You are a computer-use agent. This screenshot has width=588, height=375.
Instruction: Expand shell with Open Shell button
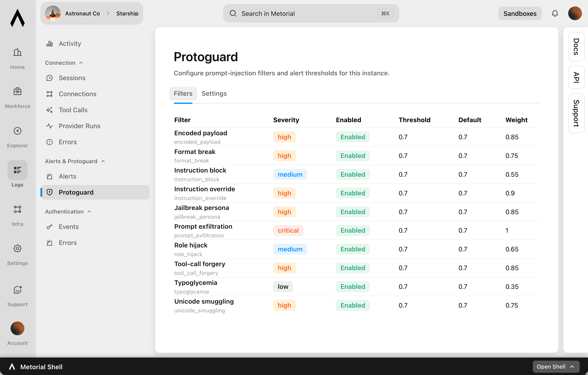(x=556, y=367)
